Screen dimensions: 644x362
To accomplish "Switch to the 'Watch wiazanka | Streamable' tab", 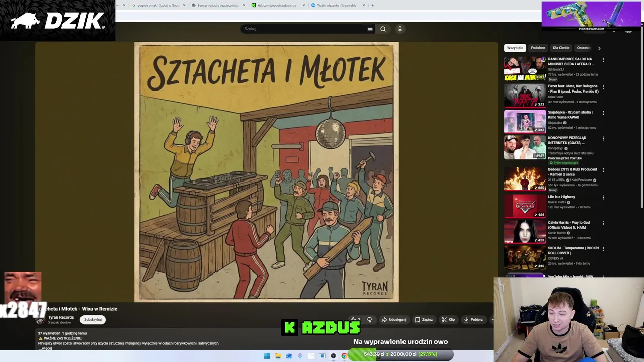I will [x=336, y=5].
